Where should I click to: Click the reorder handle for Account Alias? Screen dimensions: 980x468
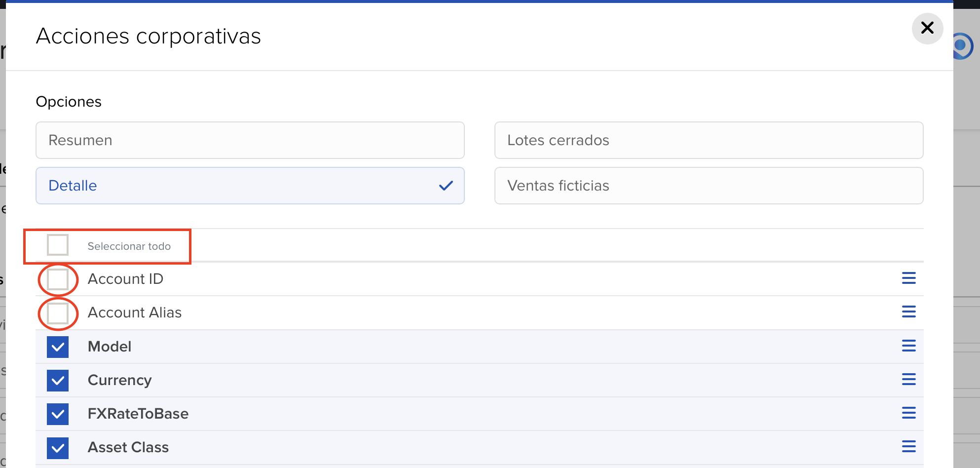[908, 312]
